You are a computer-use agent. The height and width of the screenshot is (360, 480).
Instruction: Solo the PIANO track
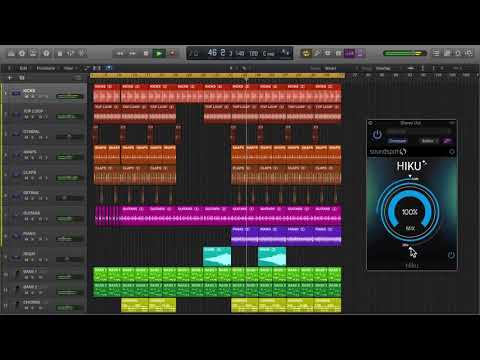(33, 239)
